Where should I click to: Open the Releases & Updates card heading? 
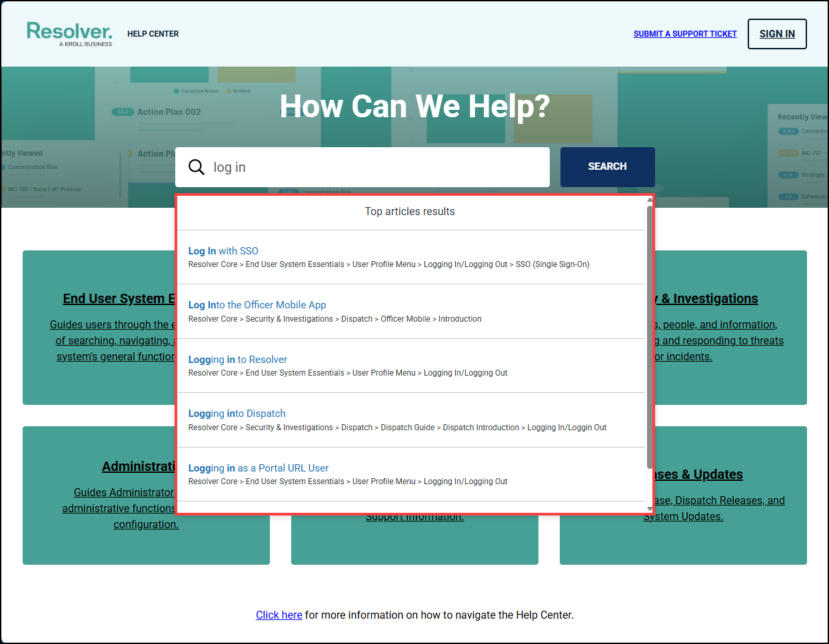[699, 474]
